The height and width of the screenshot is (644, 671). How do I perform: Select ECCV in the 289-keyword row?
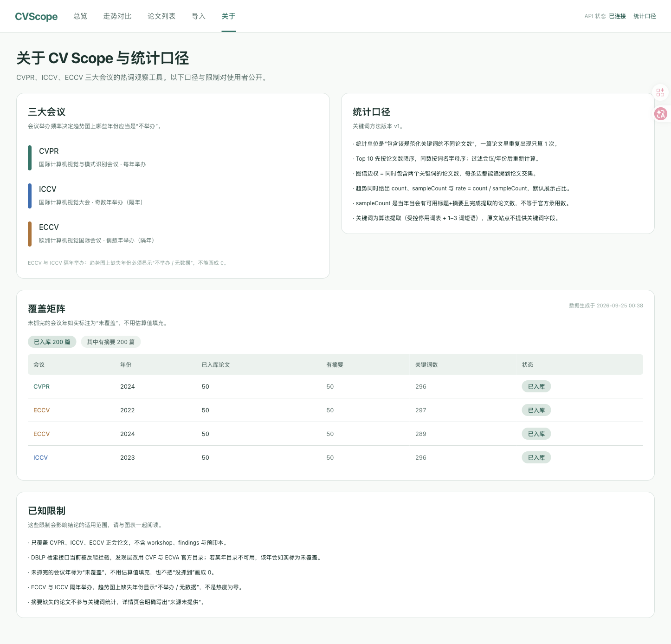[42, 434]
